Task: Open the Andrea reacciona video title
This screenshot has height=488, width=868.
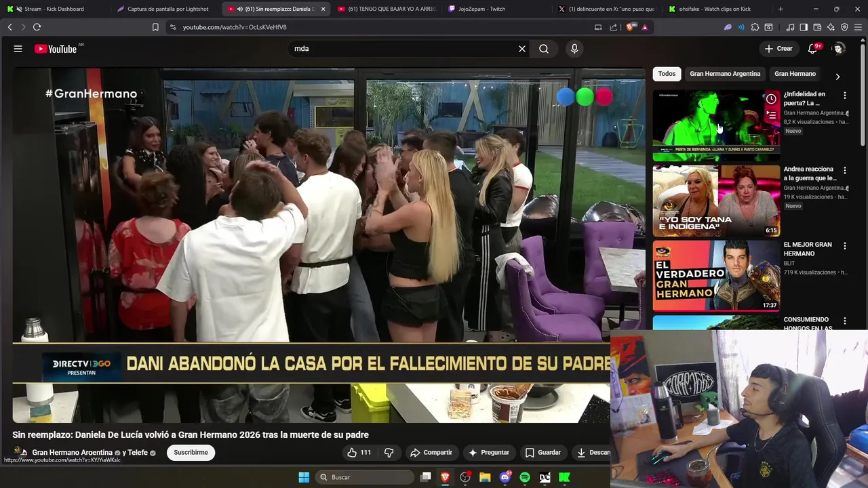Action: pos(809,174)
